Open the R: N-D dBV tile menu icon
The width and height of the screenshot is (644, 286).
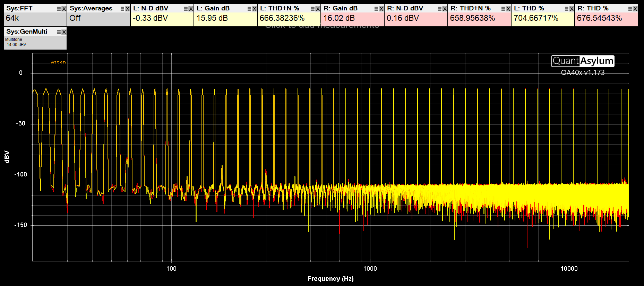(440, 9)
